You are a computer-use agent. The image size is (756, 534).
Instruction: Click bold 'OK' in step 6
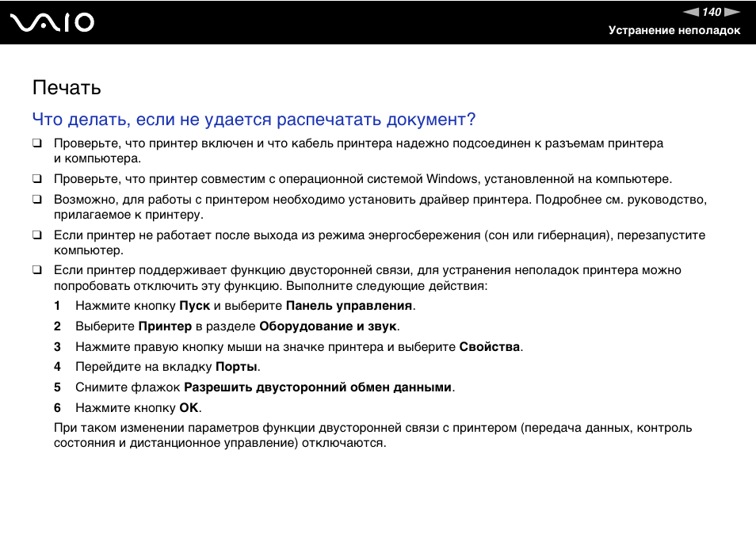(189, 408)
